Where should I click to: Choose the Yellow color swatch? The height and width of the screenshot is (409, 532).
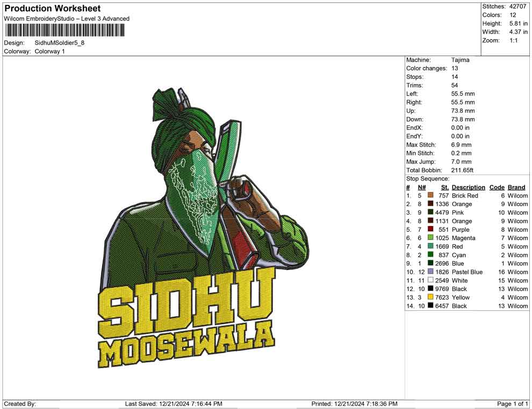pos(430,297)
